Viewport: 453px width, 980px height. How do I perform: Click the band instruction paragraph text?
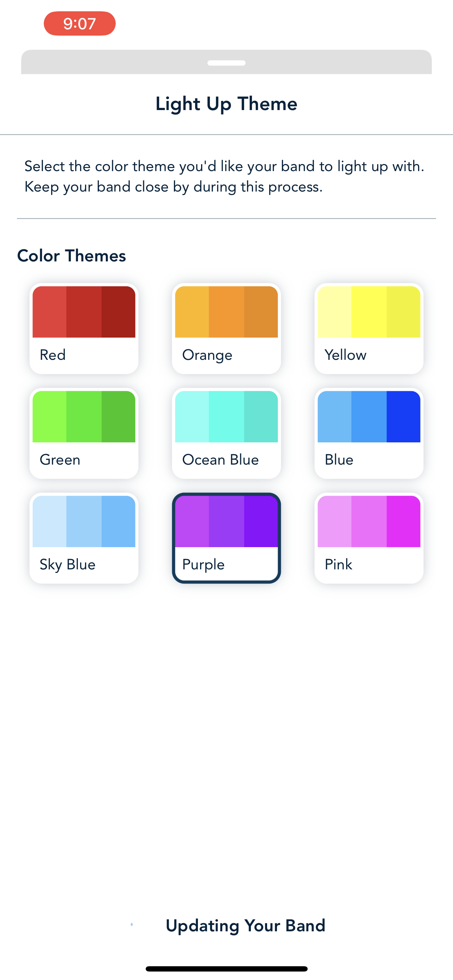(x=224, y=176)
